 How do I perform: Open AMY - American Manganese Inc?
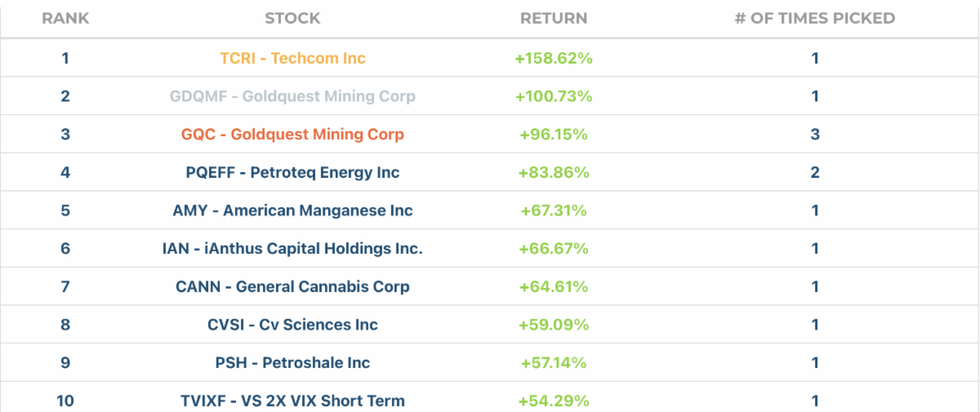[292, 210]
